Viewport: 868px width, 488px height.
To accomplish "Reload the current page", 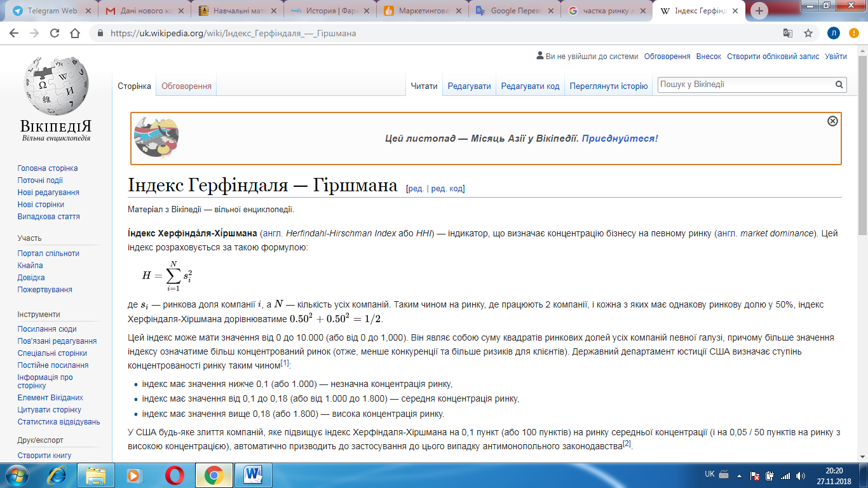I will [x=55, y=33].
